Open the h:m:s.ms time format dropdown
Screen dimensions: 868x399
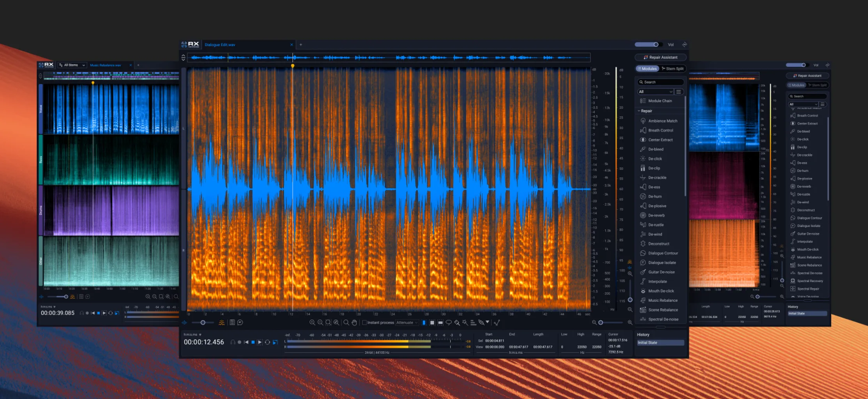(x=193, y=334)
